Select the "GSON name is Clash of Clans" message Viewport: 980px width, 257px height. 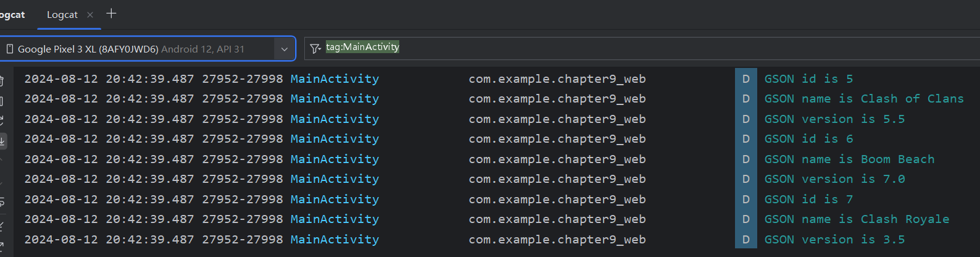[x=863, y=99]
